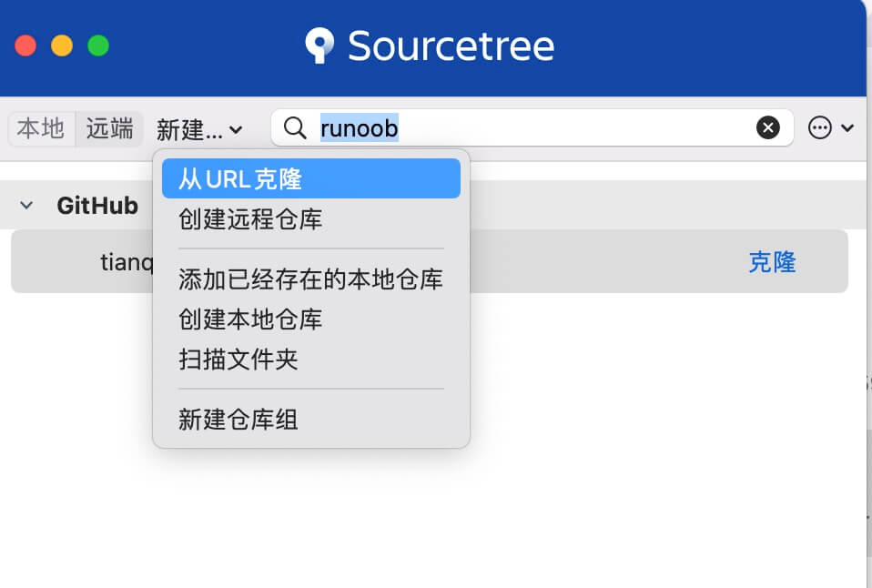Click the 克隆 link for the repository
This screenshot has height=588, width=872.
tap(771, 262)
